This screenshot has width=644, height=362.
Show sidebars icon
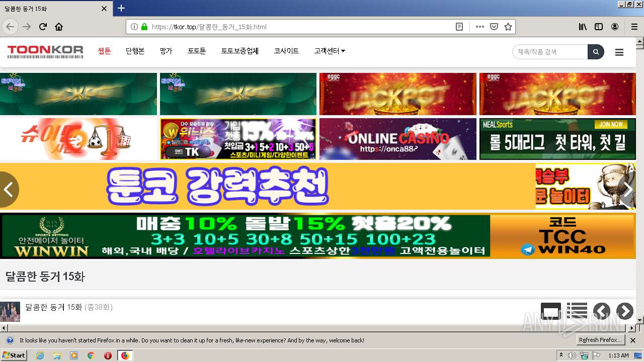[x=599, y=27]
